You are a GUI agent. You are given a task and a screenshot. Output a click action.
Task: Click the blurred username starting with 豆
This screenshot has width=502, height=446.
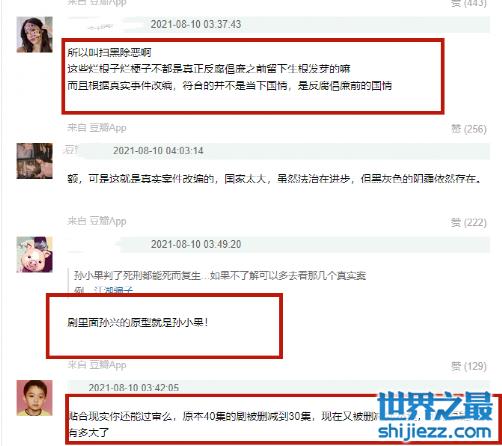(71, 150)
